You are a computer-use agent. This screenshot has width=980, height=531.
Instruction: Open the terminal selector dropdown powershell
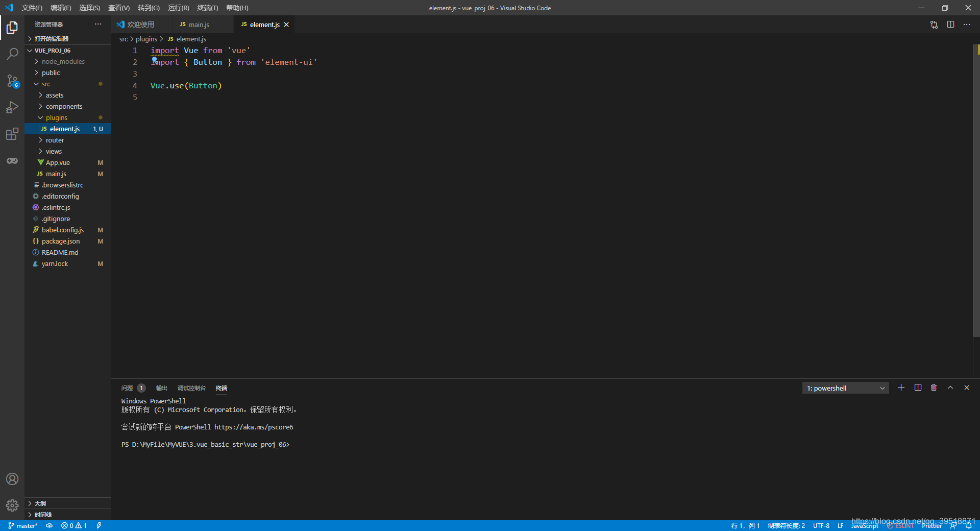[846, 388]
